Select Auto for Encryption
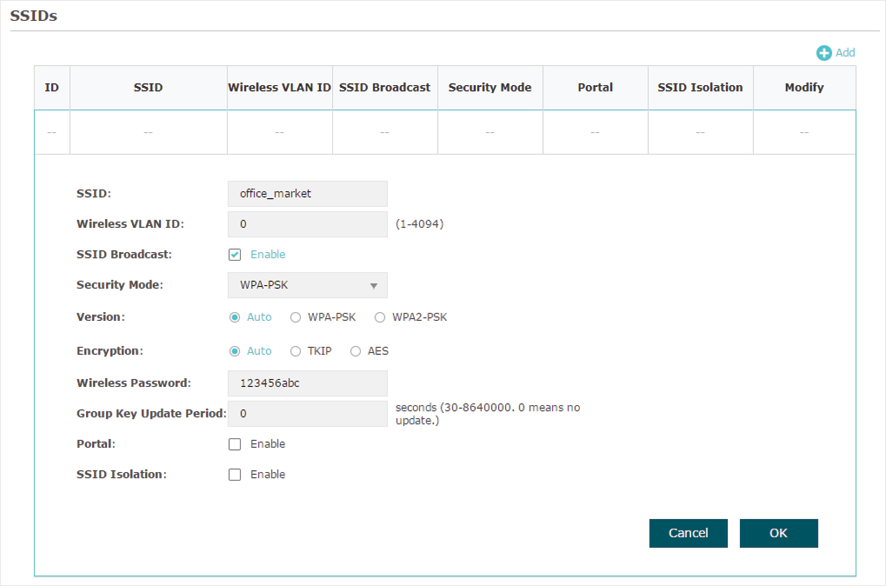Screen dimensions: 886x586 point(234,351)
